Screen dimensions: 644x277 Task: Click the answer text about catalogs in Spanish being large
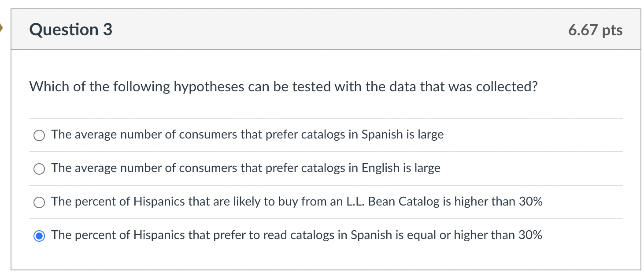tap(247, 135)
